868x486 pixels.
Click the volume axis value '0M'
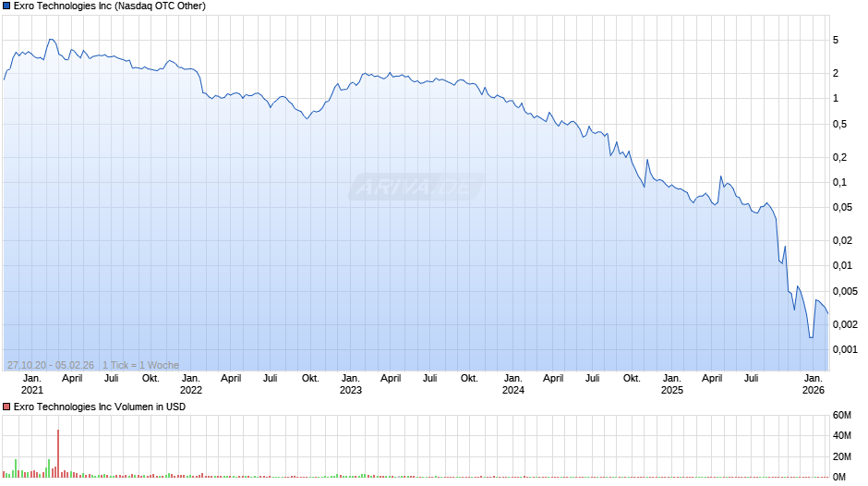839,477
